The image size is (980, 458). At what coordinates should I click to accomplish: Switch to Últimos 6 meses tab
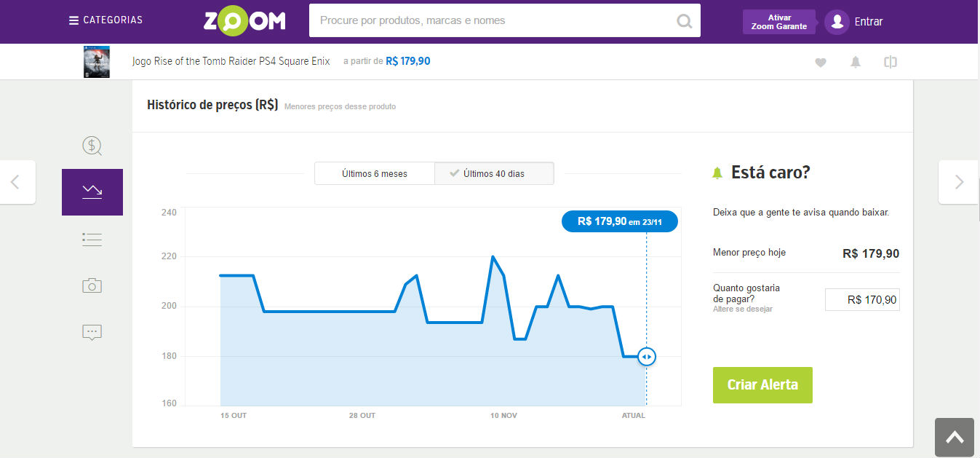pyautogui.click(x=375, y=174)
